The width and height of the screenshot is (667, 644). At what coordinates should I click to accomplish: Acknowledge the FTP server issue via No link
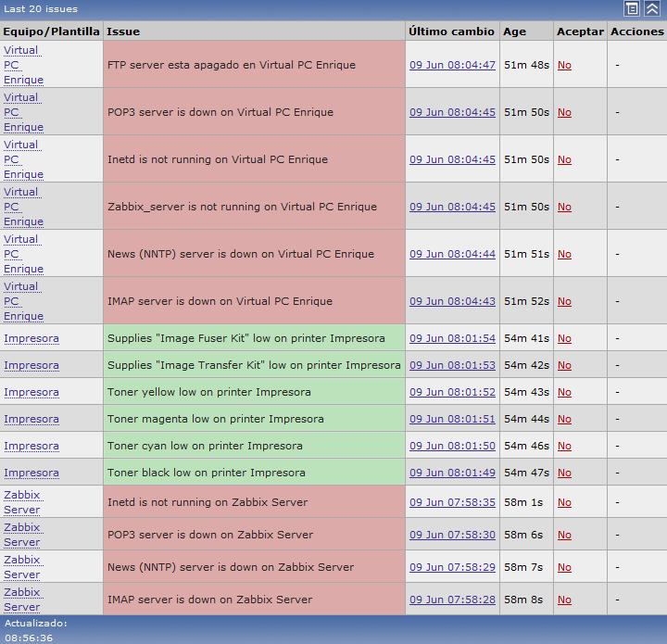(564, 66)
